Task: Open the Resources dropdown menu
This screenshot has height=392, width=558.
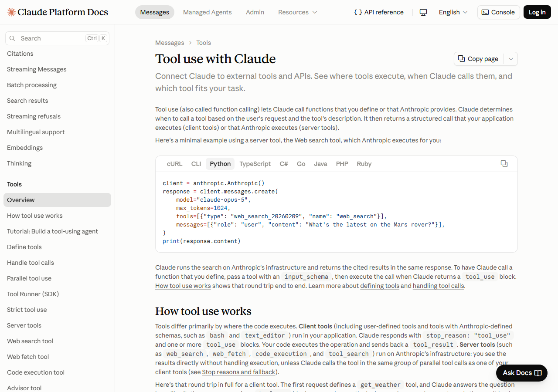Action: click(298, 12)
